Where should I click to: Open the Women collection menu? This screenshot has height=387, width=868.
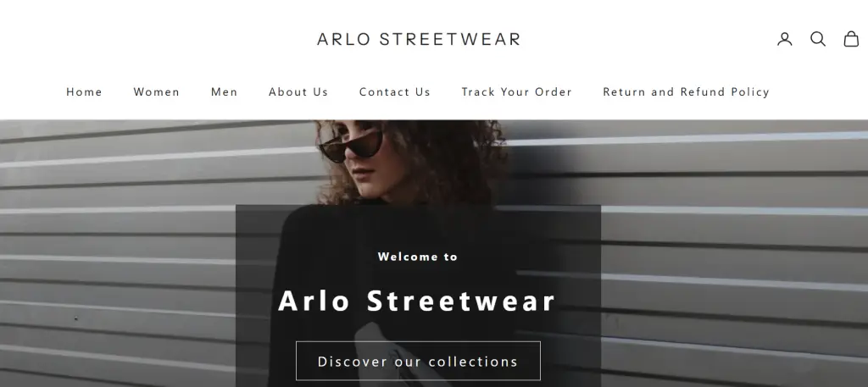tap(157, 91)
